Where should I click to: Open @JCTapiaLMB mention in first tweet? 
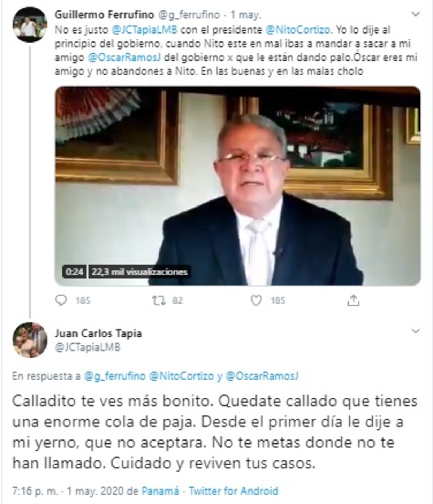(x=145, y=30)
